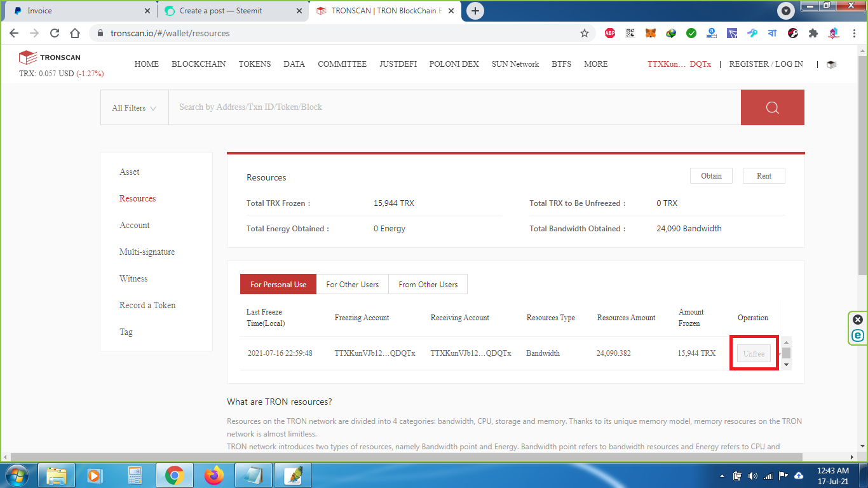The height and width of the screenshot is (488, 868).
Task: Open the Chrome home page button
Action: pos(75,33)
